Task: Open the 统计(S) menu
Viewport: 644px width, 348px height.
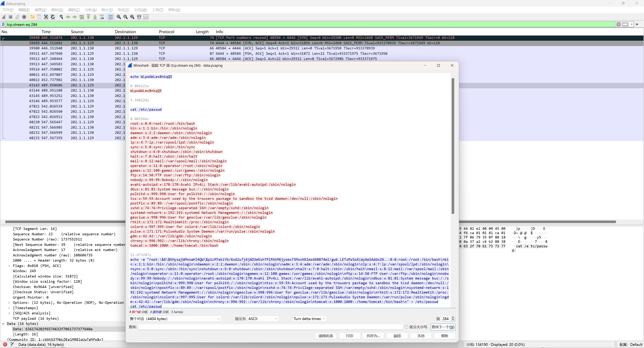Action: pos(107,10)
